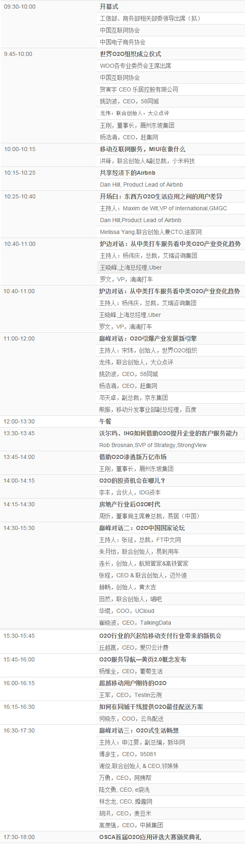Click the 开幕式 session title

[109, 7]
